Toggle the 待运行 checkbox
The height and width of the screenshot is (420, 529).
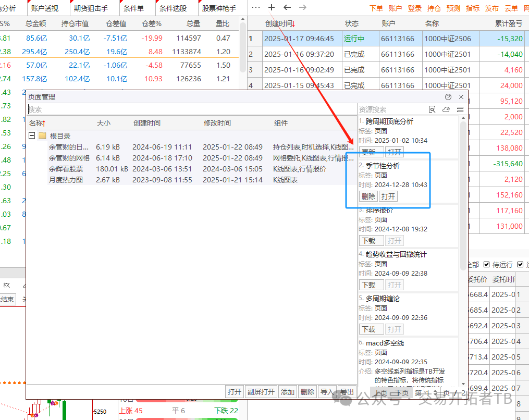click(486, 265)
